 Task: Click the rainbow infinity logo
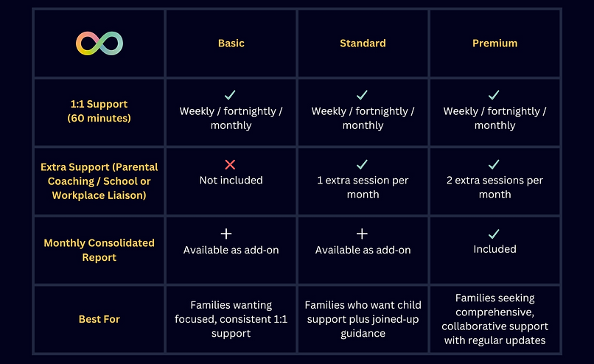(99, 43)
